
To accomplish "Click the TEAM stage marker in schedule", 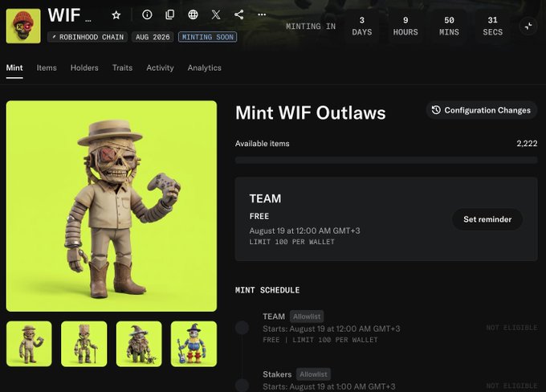I will [x=242, y=328].
